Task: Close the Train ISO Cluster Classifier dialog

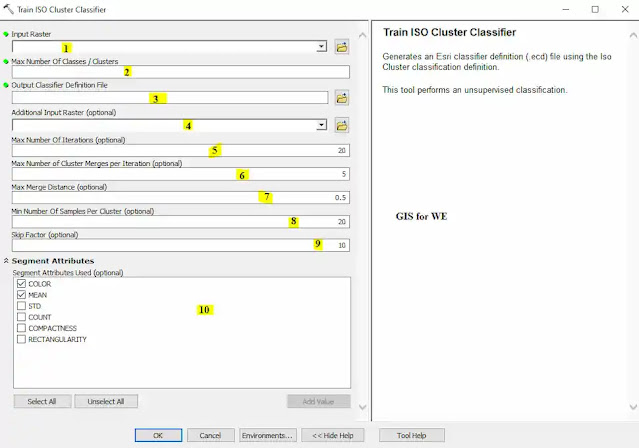Action: coord(625,9)
